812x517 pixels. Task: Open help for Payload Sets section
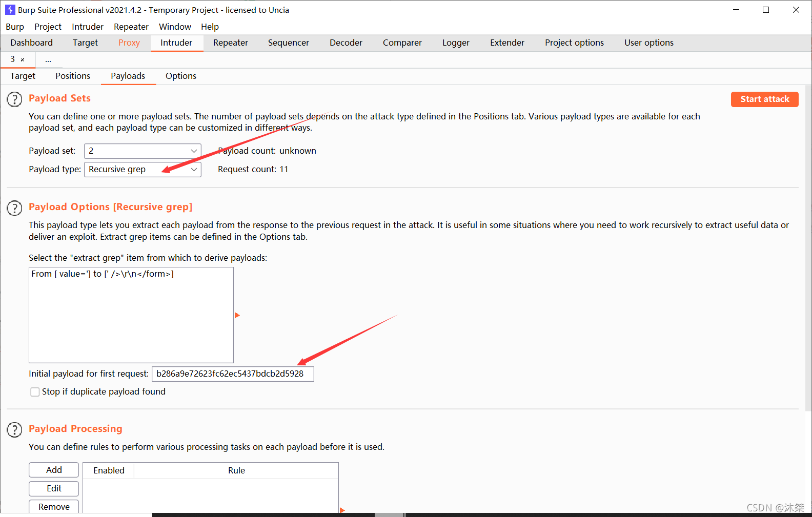tap(14, 99)
